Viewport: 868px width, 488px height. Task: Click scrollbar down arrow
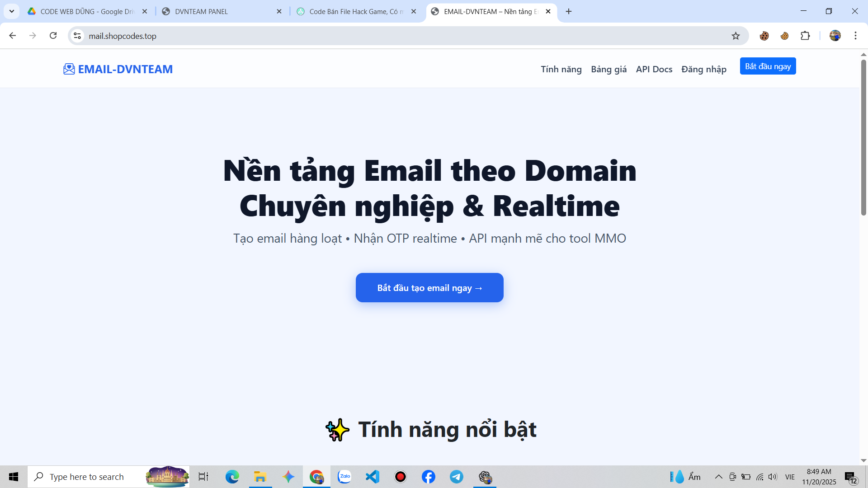click(863, 460)
